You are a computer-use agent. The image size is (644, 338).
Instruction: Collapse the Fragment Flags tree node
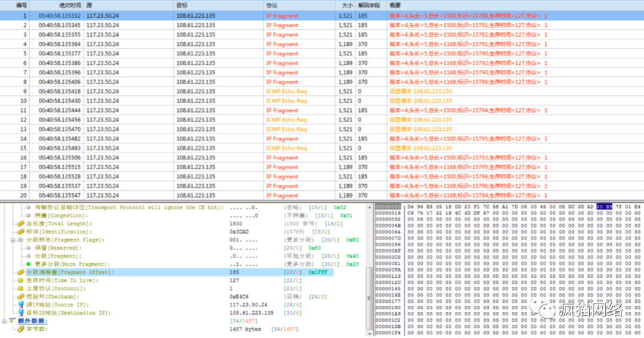point(13,240)
